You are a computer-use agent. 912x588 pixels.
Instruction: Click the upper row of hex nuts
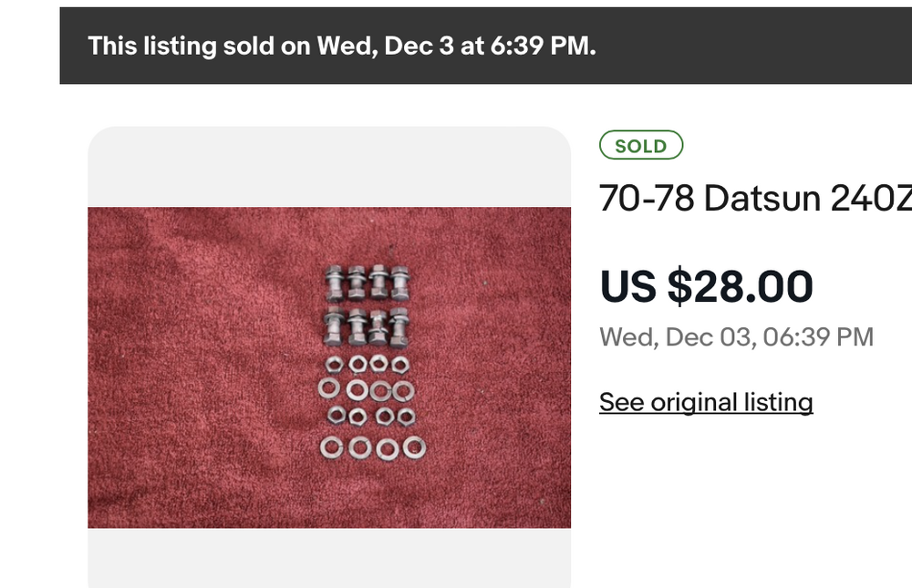(367, 364)
